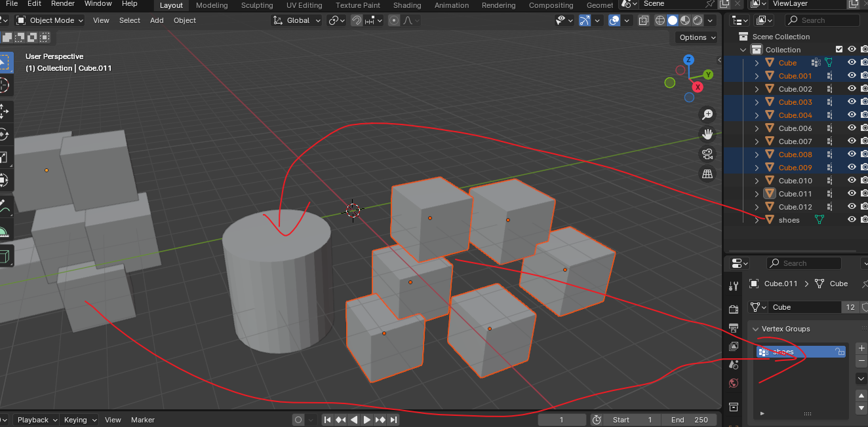Image resolution: width=868 pixels, height=427 pixels.
Task: Add vertex group with plus button
Action: (x=861, y=348)
